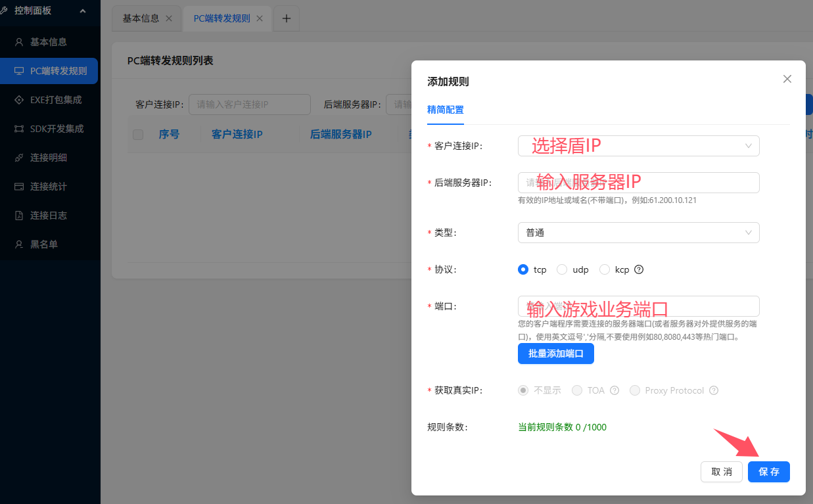The width and height of the screenshot is (813, 504).
Task: Click the help icon next to kcp
Action: (638, 269)
